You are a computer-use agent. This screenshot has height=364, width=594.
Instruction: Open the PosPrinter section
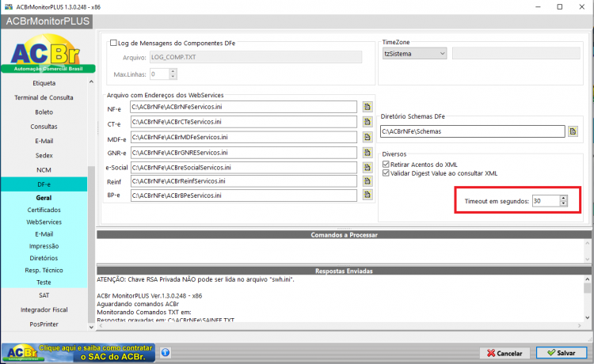[x=44, y=324]
